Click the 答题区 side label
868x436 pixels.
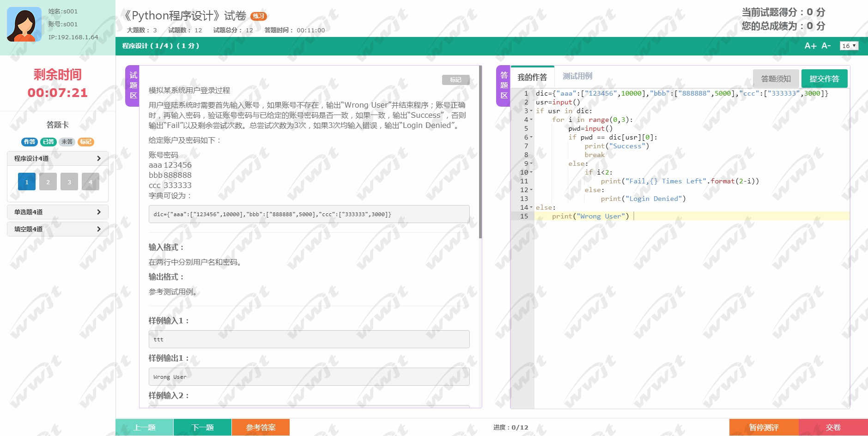pyautogui.click(x=504, y=85)
